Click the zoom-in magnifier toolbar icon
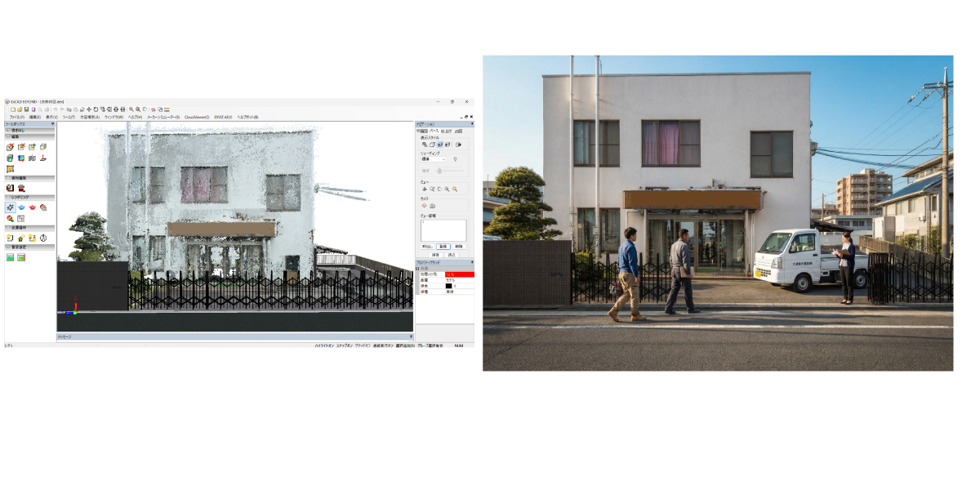Image resolution: width=980 pixels, height=490 pixels. [x=131, y=109]
